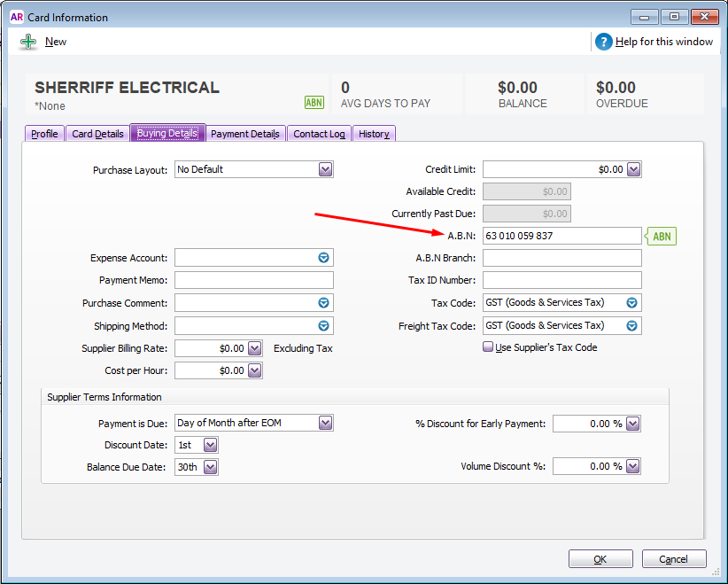
Task: Click the New toolbar button label
Action: coord(56,42)
